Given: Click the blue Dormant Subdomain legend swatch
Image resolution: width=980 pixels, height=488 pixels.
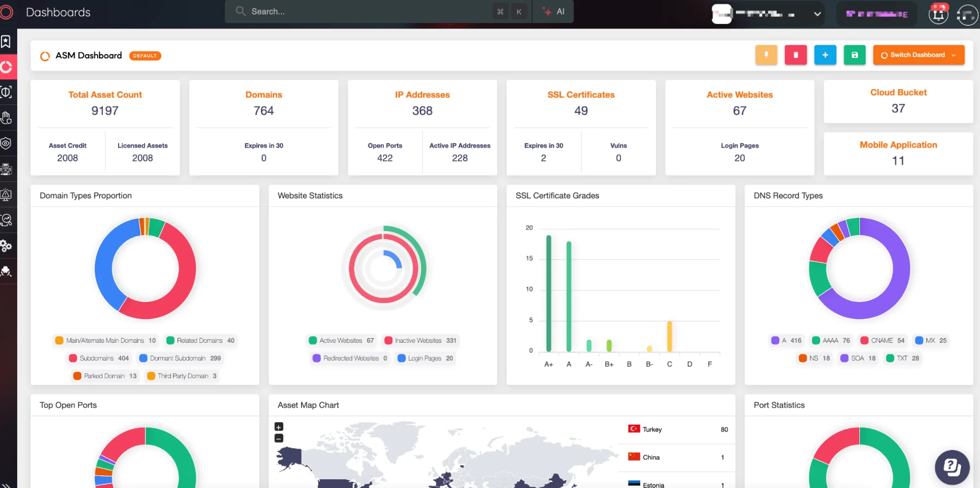Looking at the screenshot, I should [x=143, y=358].
